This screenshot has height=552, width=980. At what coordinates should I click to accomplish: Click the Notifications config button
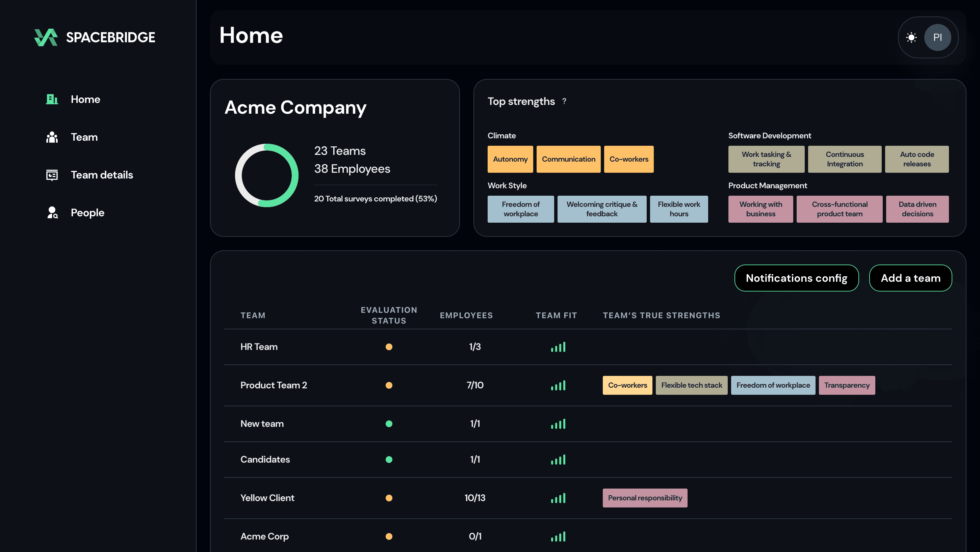pyautogui.click(x=796, y=278)
